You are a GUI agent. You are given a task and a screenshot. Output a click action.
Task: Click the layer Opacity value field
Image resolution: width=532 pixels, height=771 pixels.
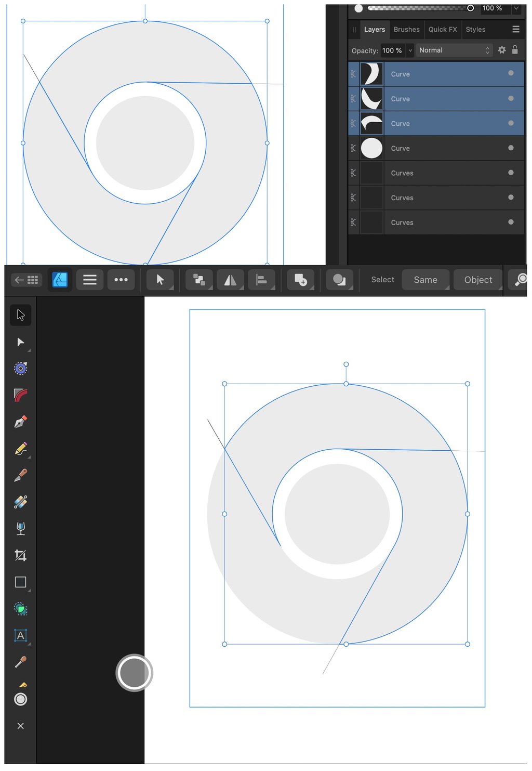tap(392, 50)
